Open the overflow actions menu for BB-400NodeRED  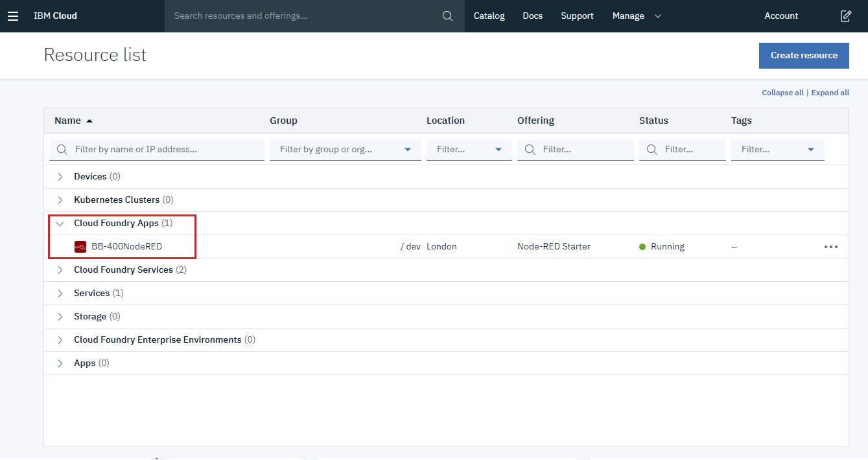click(x=831, y=246)
